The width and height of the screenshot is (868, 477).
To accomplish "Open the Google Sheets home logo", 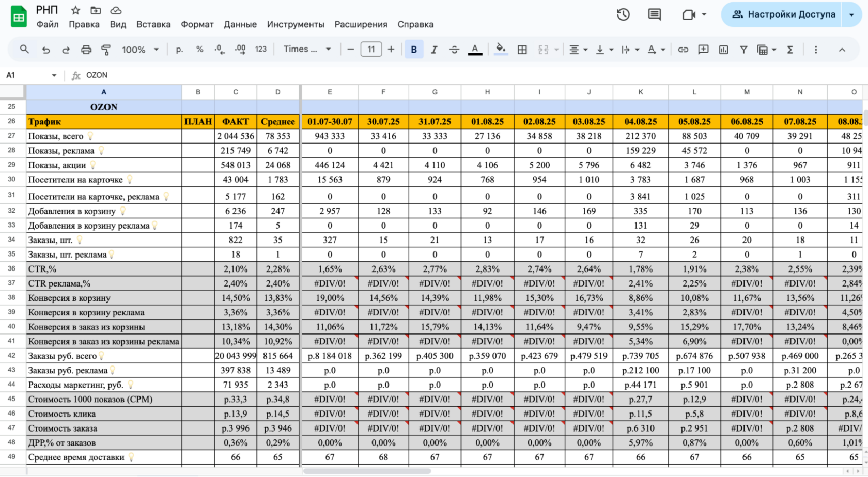I will click(19, 16).
